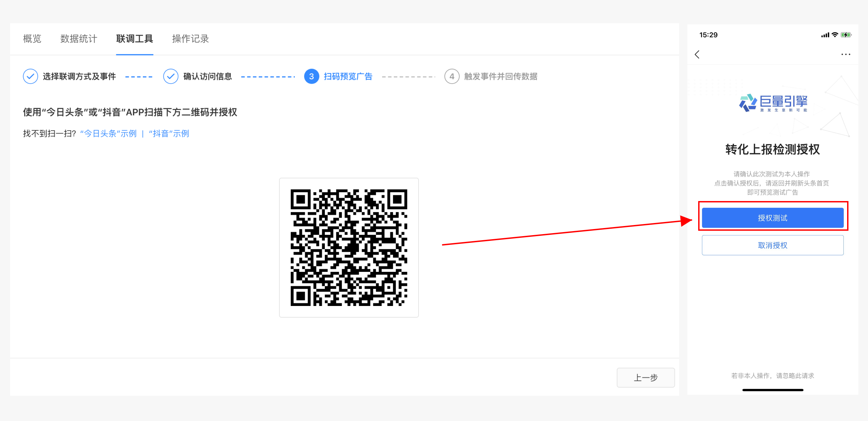Click the 巨量引擎 logo
Screen dimensions: 868x421
point(773,103)
